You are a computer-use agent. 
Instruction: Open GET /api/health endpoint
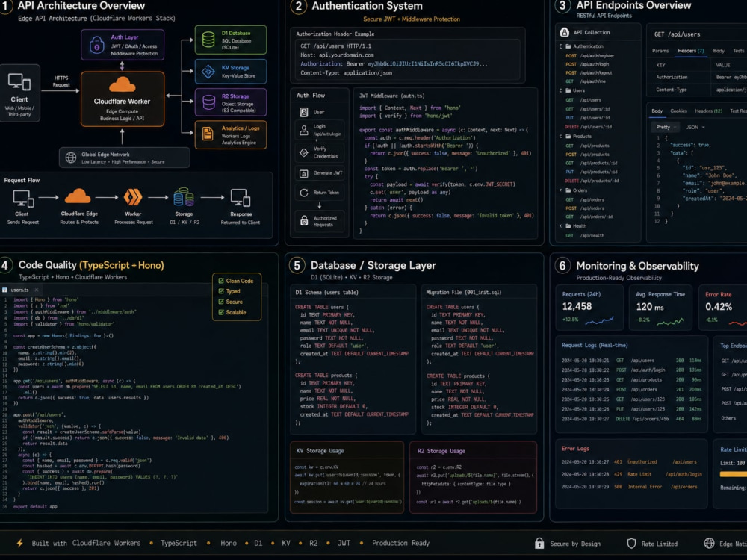pyautogui.click(x=585, y=236)
